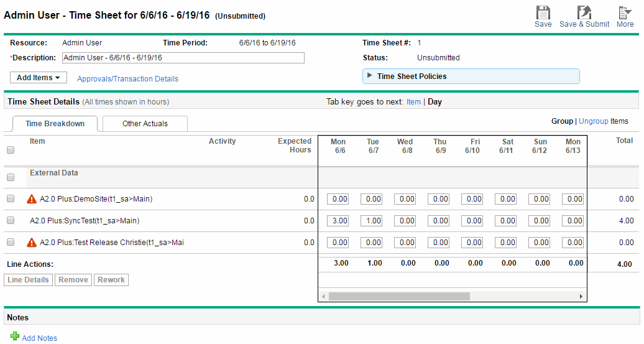
Task: Check the A2.0 Plus:SyncTest row checkbox
Action: (x=11, y=221)
